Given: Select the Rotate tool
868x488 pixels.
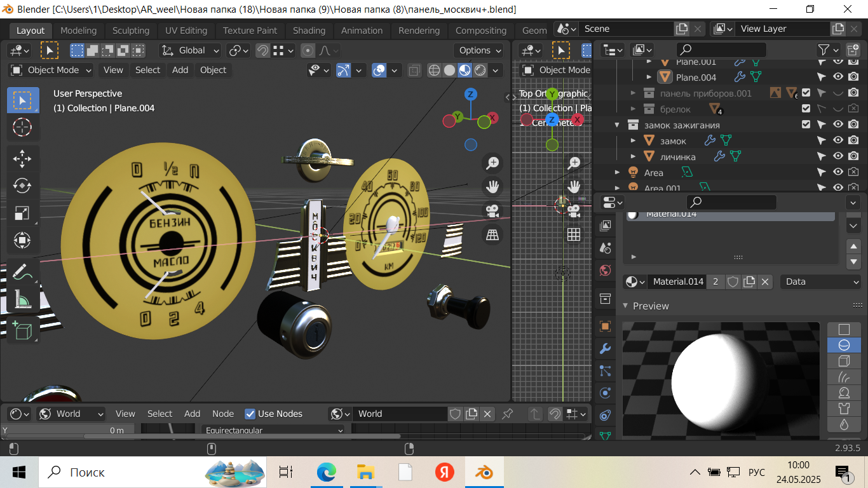Looking at the screenshot, I should pos(22,186).
